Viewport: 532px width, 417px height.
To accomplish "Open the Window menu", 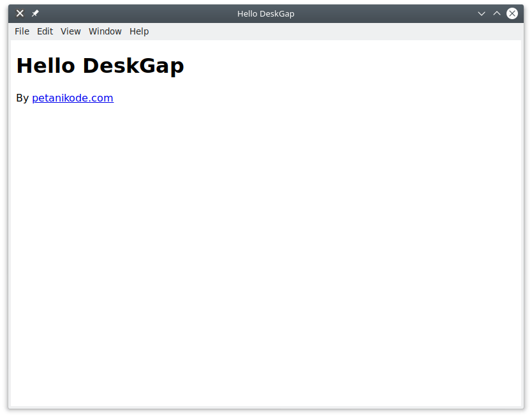I will [x=105, y=31].
